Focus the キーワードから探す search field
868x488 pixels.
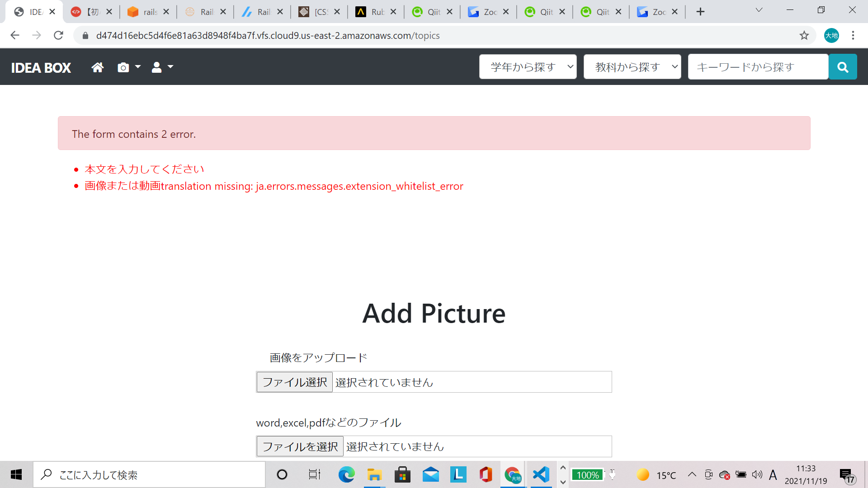pyautogui.click(x=758, y=67)
